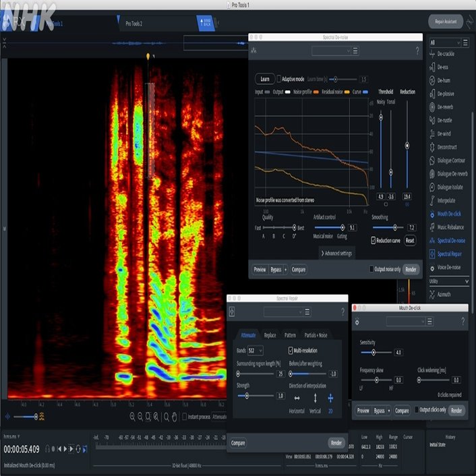The width and height of the screenshot is (476, 476).
Task: Click Learn in Spectral De-noise
Action: [x=265, y=80]
